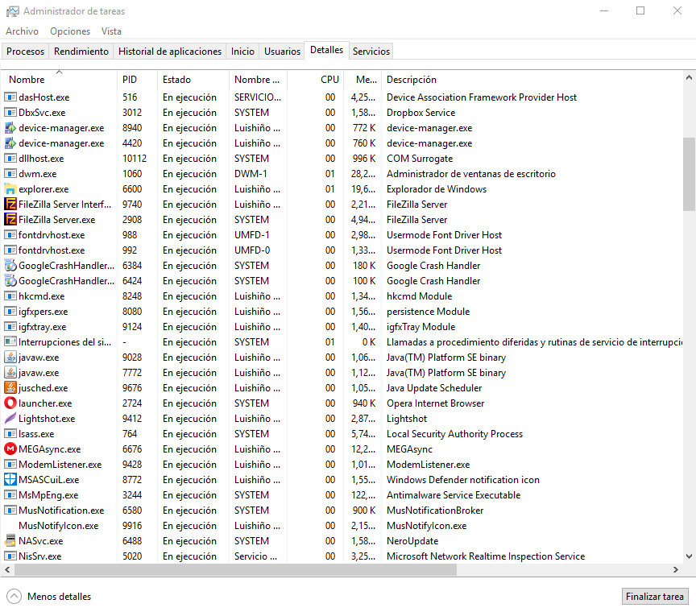Click the Finalizar tarea button
The height and width of the screenshot is (616, 696).
tap(655, 597)
